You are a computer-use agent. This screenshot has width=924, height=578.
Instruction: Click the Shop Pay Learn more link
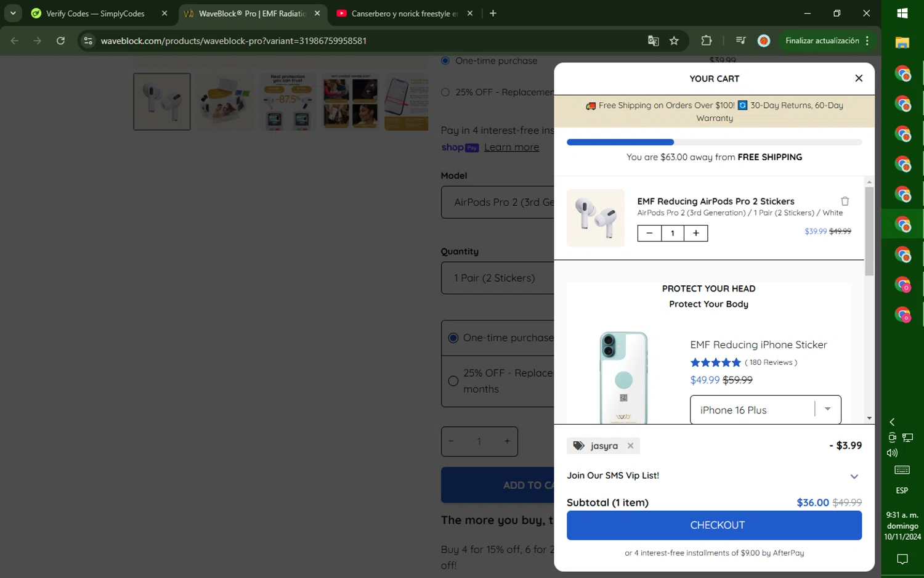pyautogui.click(x=511, y=147)
